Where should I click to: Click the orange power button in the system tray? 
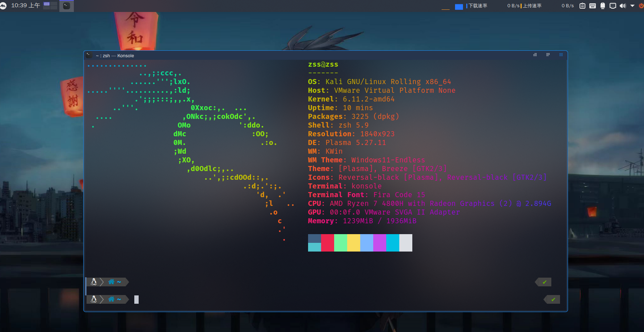[x=641, y=5]
